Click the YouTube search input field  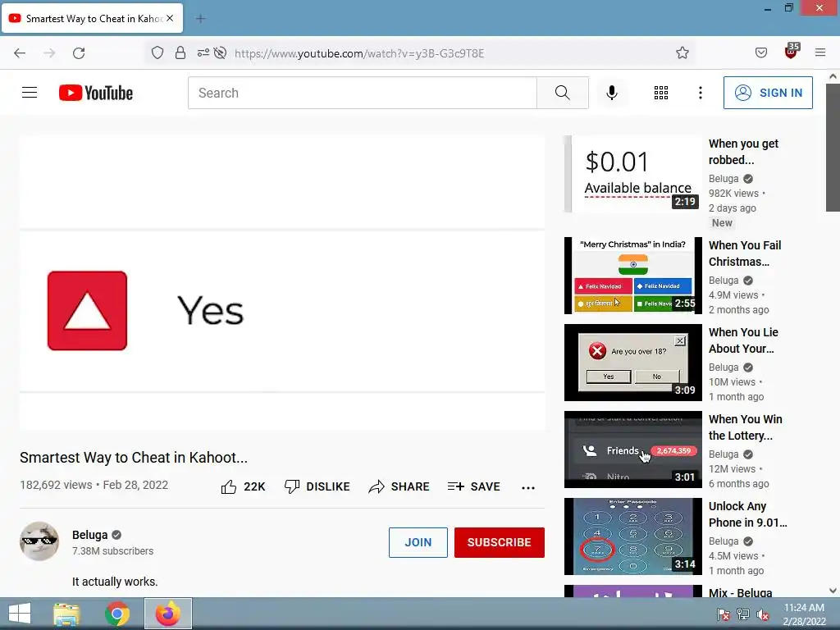(362, 93)
